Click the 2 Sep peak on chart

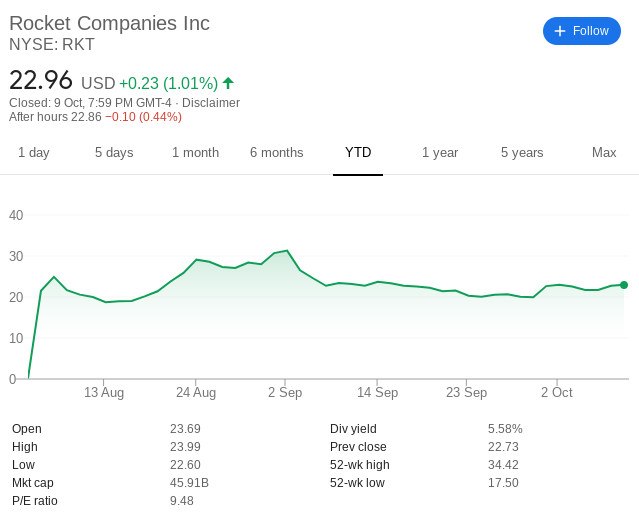click(x=287, y=251)
